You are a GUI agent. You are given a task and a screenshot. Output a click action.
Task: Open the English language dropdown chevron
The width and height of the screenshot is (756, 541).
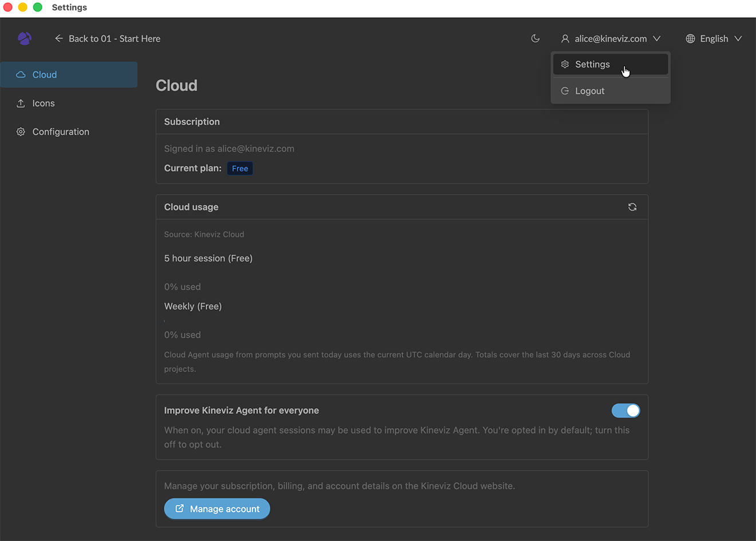[x=738, y=38]
